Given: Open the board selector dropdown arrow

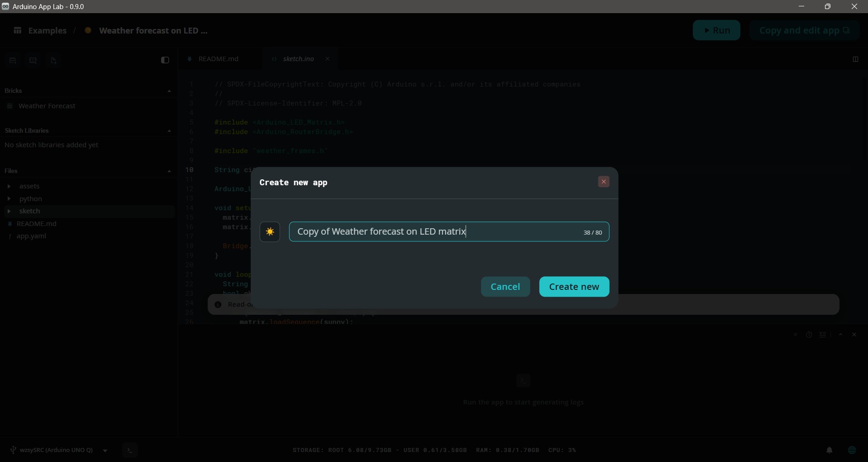Looking at the screenshot, I should coord(105,451).
